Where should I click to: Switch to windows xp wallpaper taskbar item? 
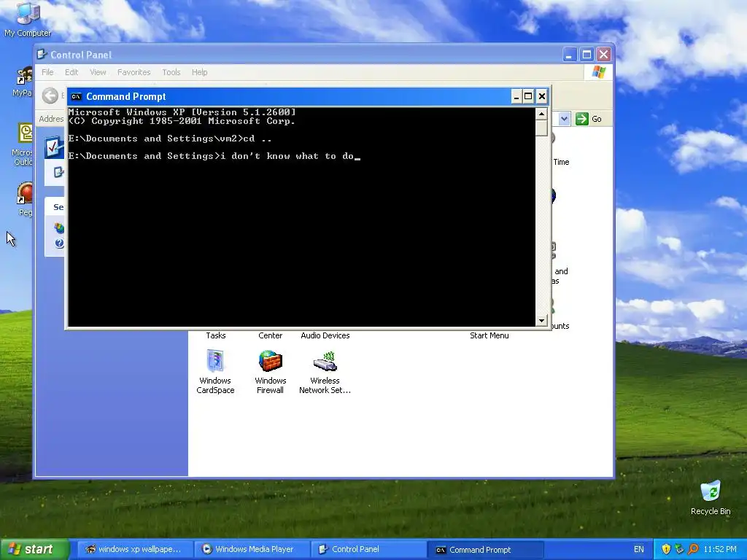134,549
